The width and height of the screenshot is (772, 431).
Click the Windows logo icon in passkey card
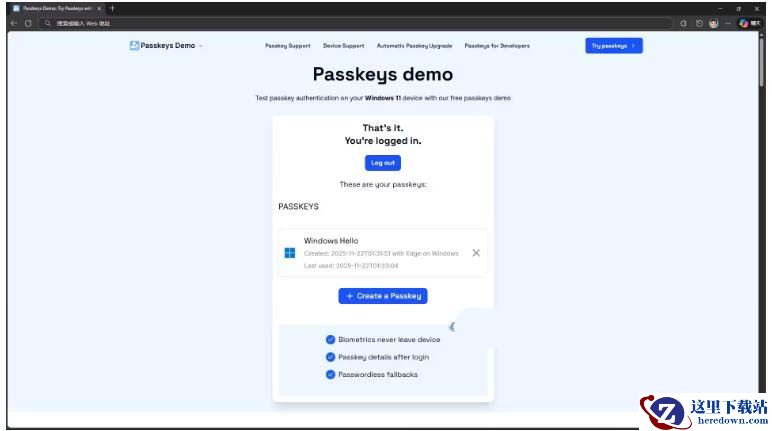pos(290,253)
